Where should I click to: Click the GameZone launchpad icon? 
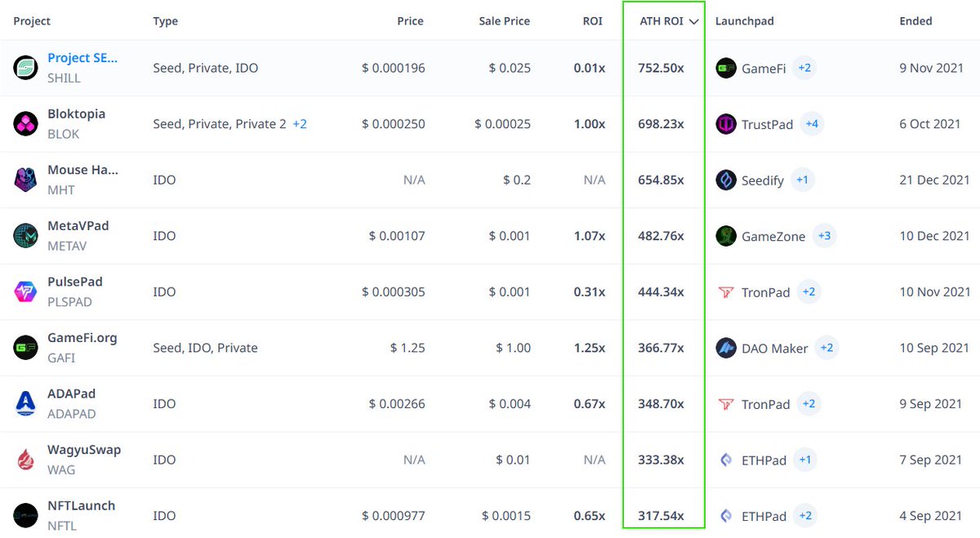click(726, 236)
